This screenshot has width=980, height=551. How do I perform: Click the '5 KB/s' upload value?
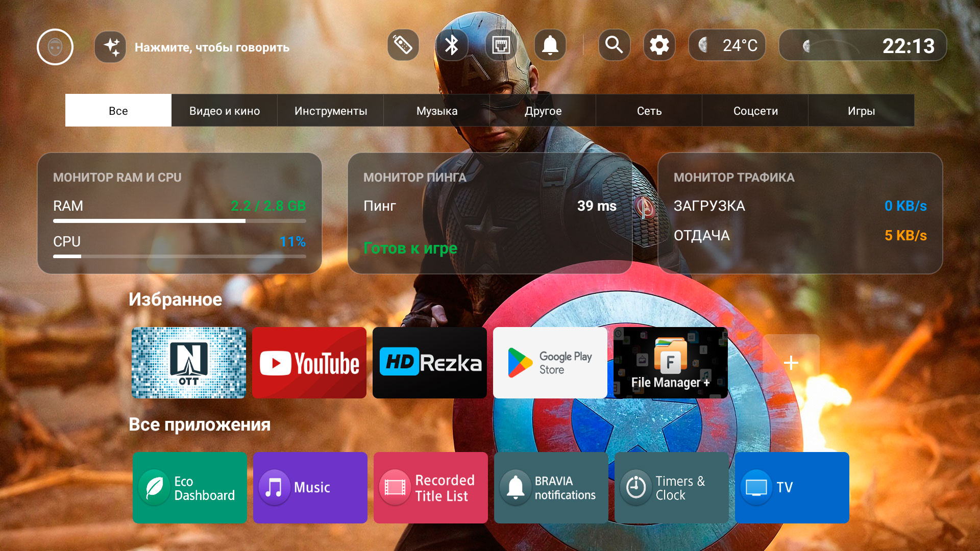(x=905, y=235)
